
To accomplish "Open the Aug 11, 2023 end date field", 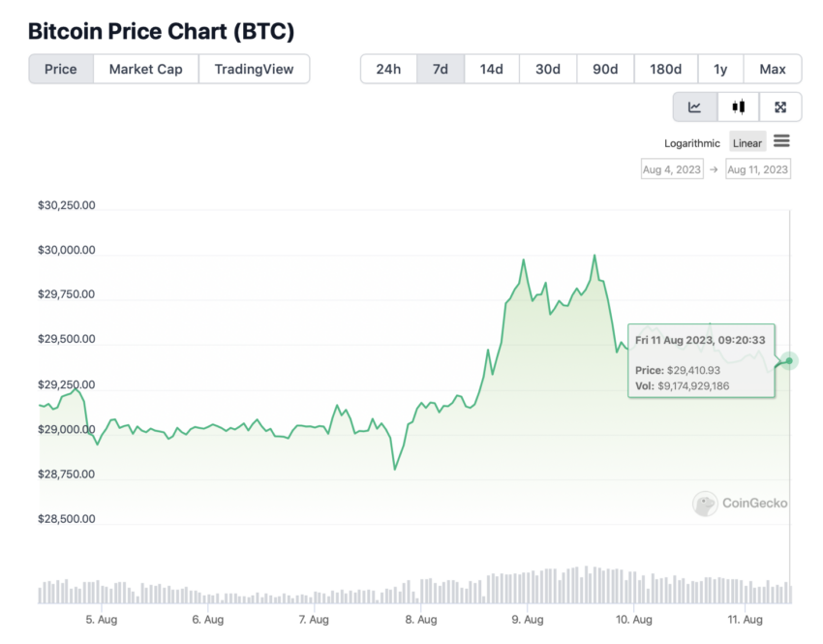I will [x=758, y=169].
